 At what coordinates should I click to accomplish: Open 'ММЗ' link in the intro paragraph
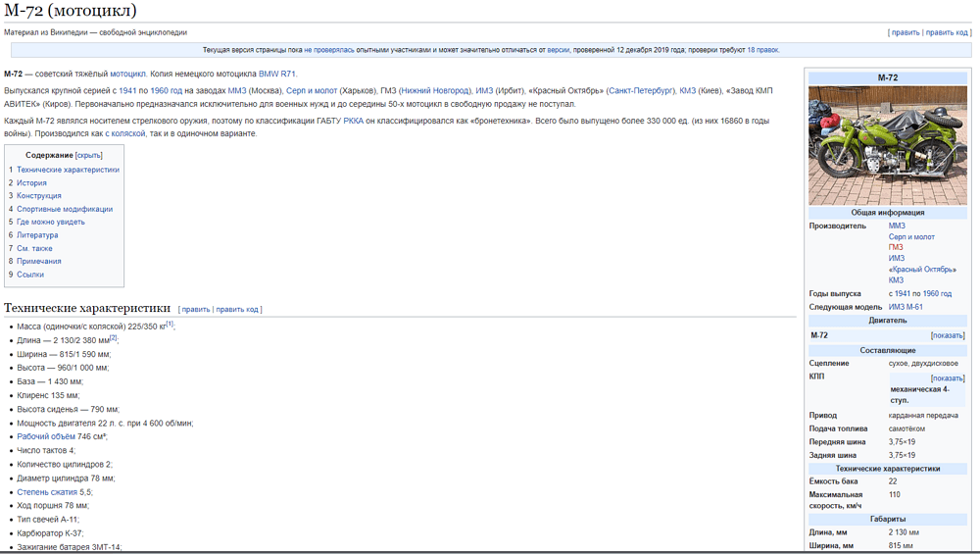tap(237, 90)
